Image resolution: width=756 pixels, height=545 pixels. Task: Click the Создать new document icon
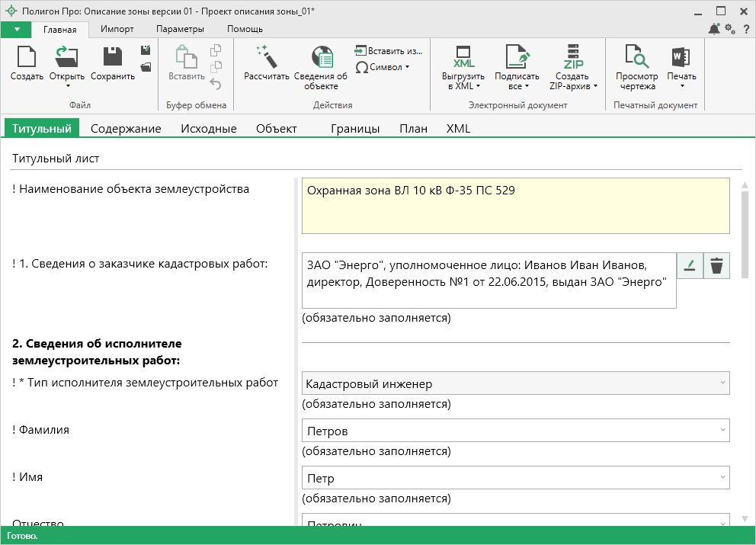click(x=27, y=57)
